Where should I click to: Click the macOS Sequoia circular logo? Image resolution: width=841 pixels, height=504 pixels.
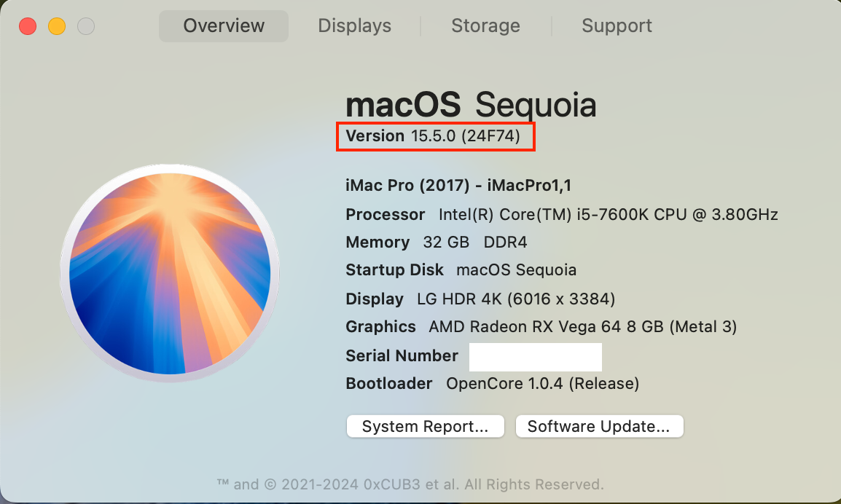tap(169, 273)
